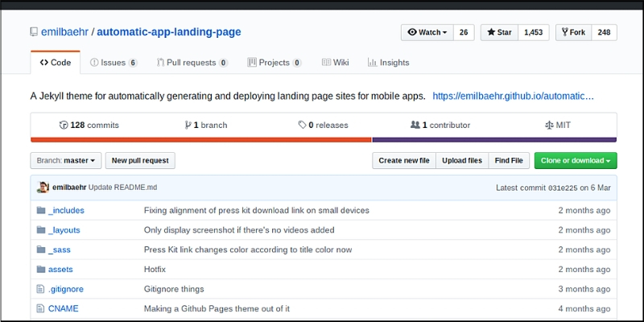
Task: Click the Projects board icon
Action: (252, 63)
